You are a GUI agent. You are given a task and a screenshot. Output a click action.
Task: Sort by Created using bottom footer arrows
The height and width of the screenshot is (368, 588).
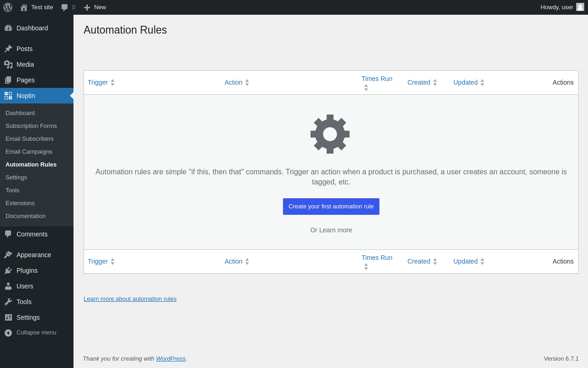(435, 262)
